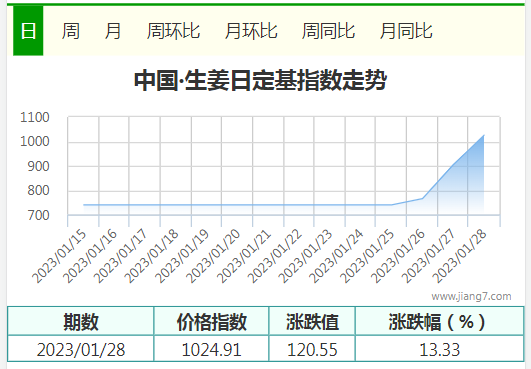This screenshot has height=369, width=531.
Task: Open the 月环比 tab
Action: (251, 31)
